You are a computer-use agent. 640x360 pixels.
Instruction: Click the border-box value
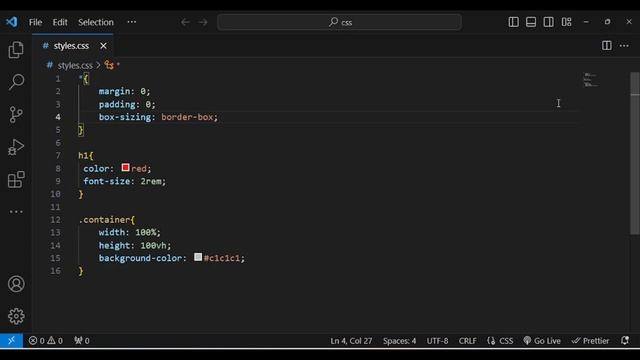187,117
